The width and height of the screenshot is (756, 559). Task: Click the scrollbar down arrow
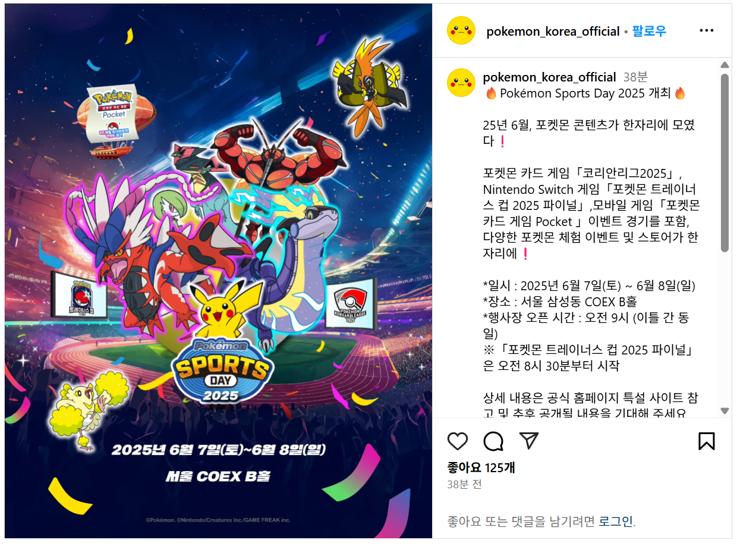[x=724, y=411]
